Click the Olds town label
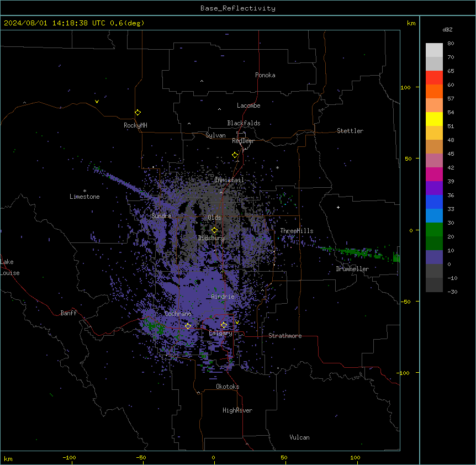 [x=214, y=218]
